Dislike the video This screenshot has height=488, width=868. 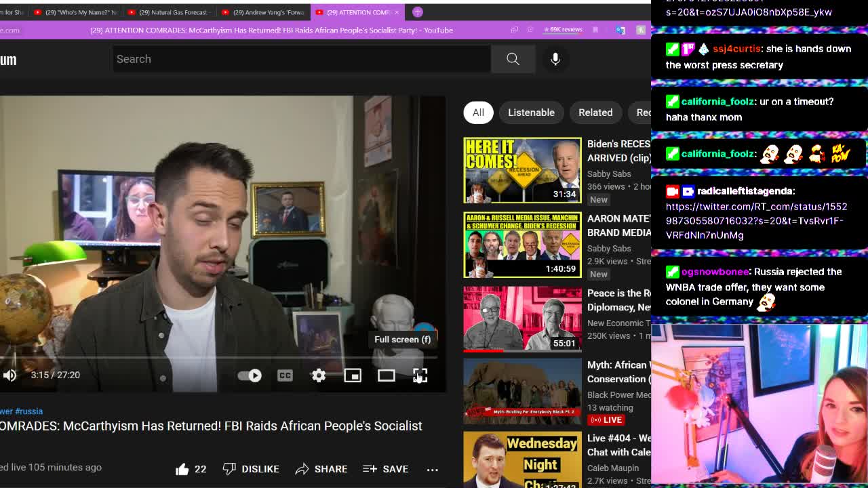pyautogui.click(x=251, y=469)
